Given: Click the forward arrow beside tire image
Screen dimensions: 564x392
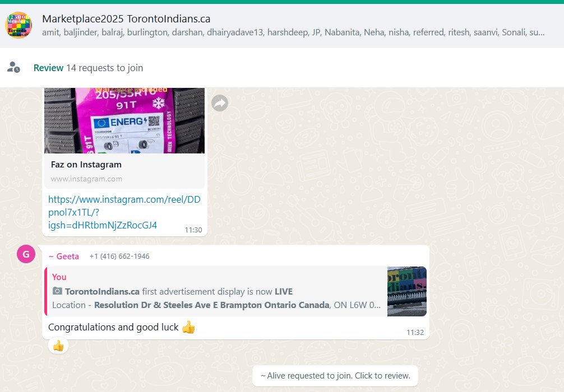Looking at the screenshot, I should coord(220,103).
